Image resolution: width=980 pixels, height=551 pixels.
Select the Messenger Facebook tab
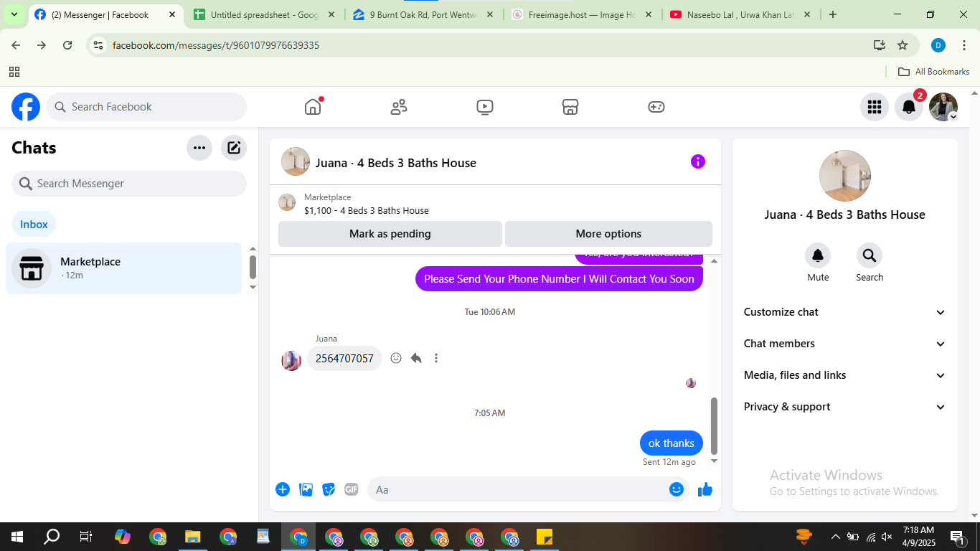(x=106, y=14)
